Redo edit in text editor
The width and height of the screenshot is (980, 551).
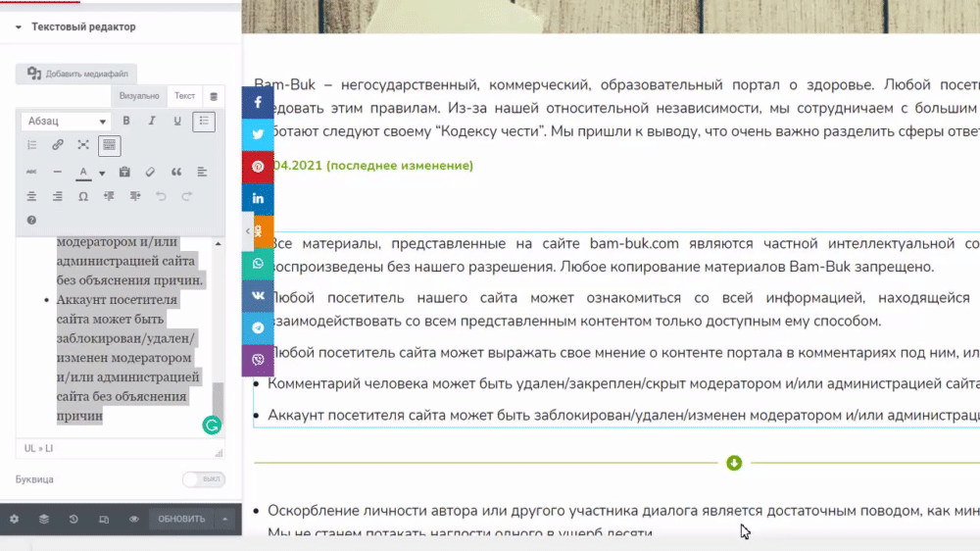[x=187, y=196]
